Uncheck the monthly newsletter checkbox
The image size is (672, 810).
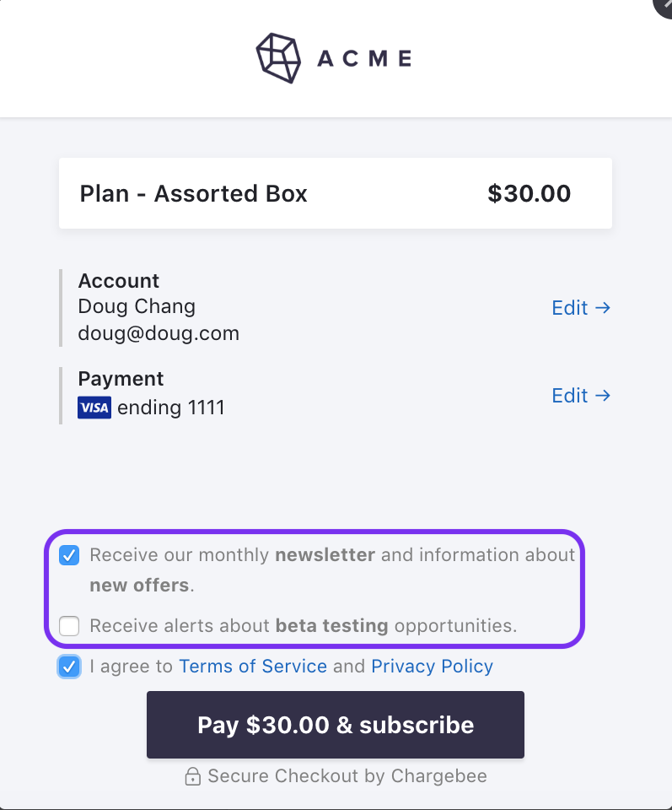click(70, 555)
